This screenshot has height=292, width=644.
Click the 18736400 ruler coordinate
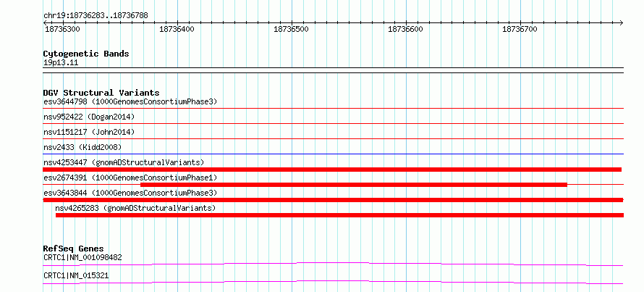point(177,29)
